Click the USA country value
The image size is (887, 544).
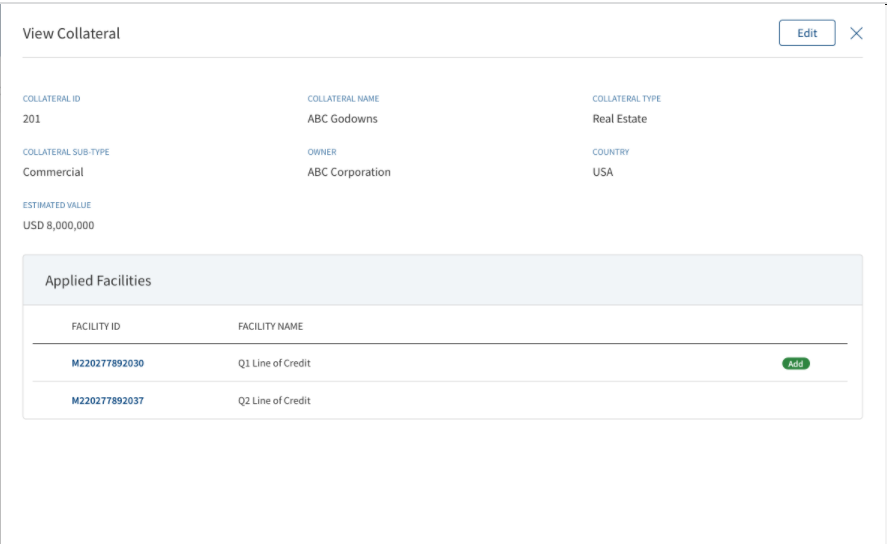pyautogui.click(x=602, y=172)
